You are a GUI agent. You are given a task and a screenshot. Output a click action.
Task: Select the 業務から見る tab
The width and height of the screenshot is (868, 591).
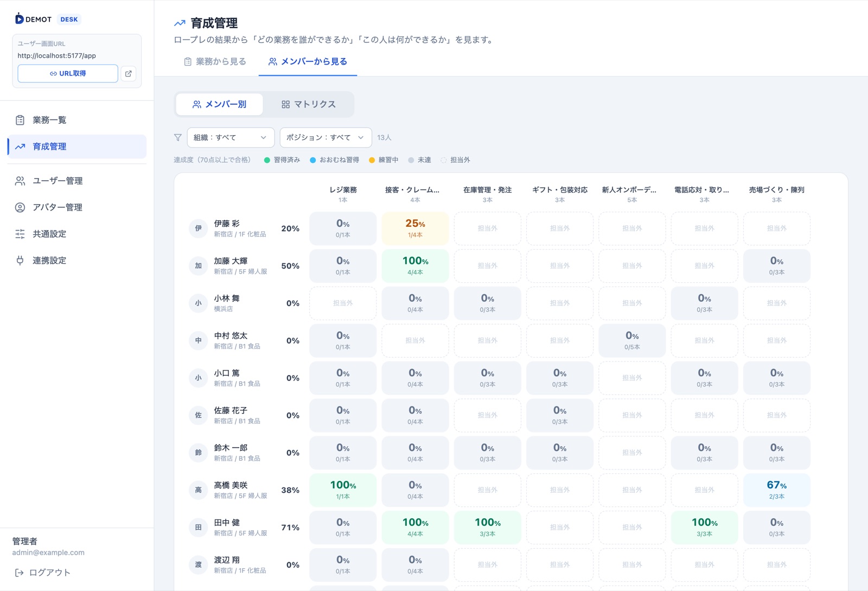click(215, 62)
